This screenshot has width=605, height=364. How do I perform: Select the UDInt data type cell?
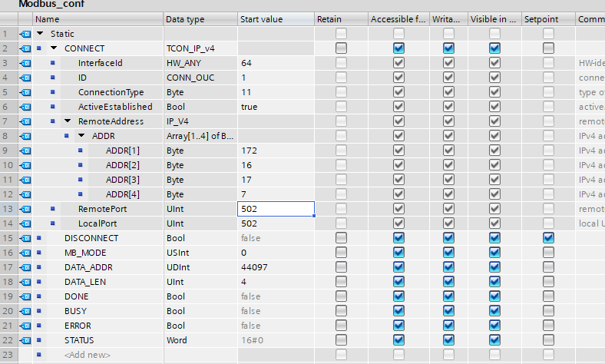(x=200, y=267)
